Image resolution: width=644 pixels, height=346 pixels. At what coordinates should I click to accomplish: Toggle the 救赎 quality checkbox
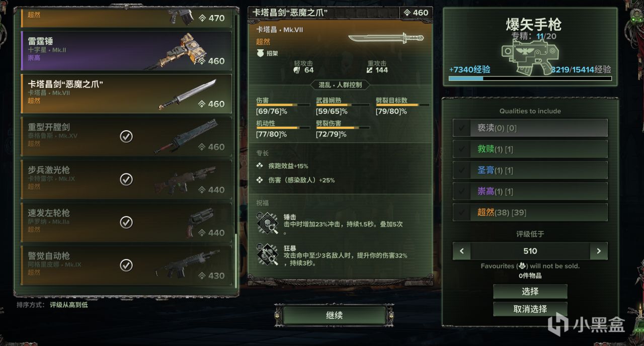click(x=461, y=149)
